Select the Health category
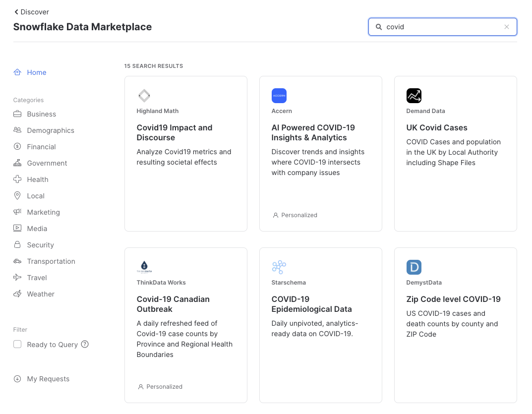The width and height of the screenshot is (532, 414). pos(37,179)
